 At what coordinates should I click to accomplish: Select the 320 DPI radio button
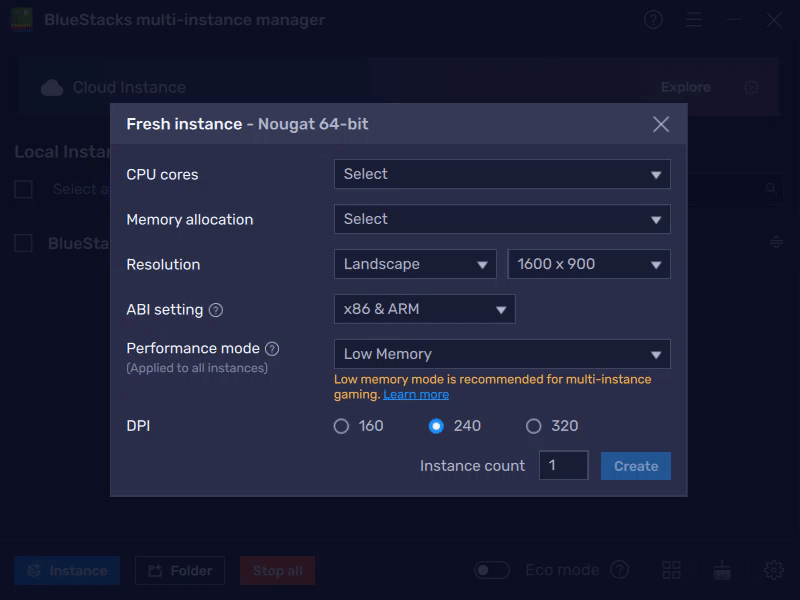coord(533,425)
